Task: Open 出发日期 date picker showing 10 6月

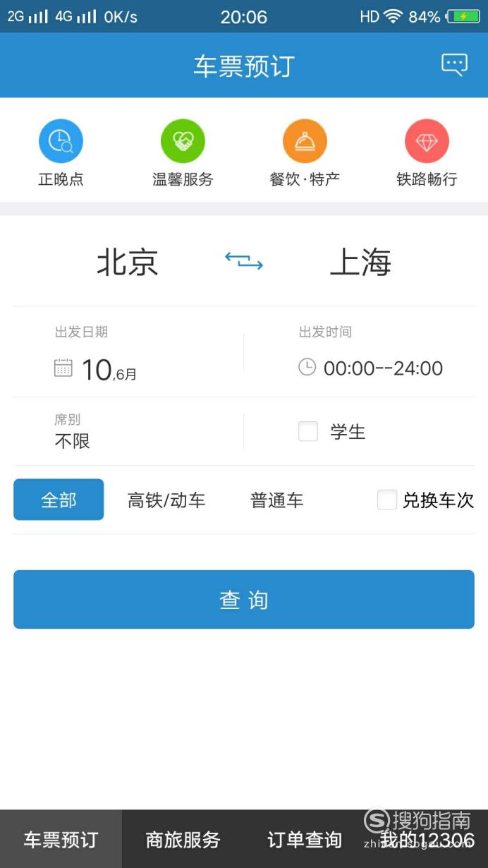Action: [128, 352]
